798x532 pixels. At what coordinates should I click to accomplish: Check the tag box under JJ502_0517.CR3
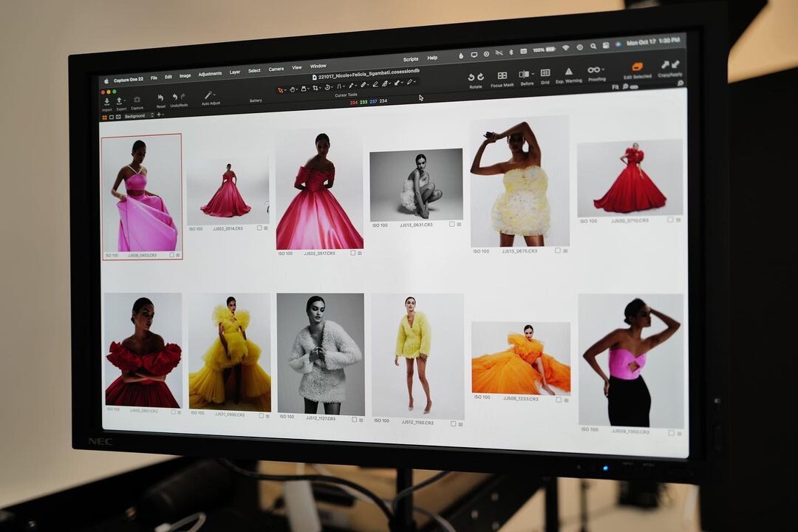(352, 253)
